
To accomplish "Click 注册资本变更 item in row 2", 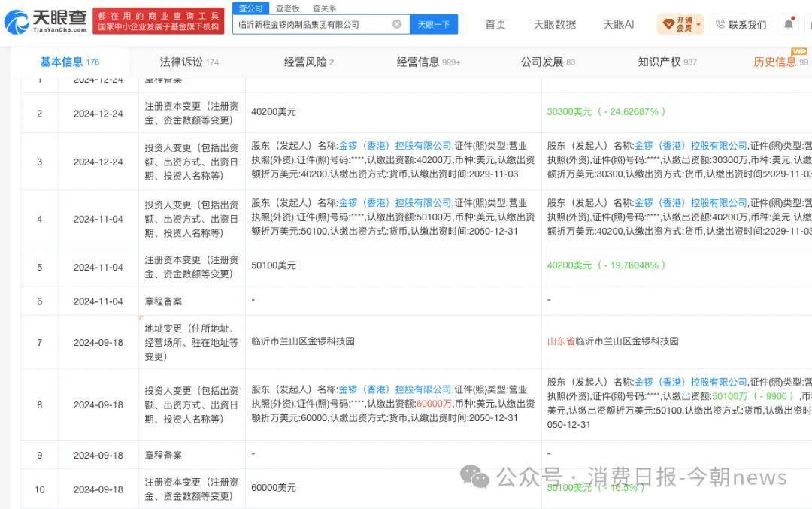I will [x=191, y=113].
